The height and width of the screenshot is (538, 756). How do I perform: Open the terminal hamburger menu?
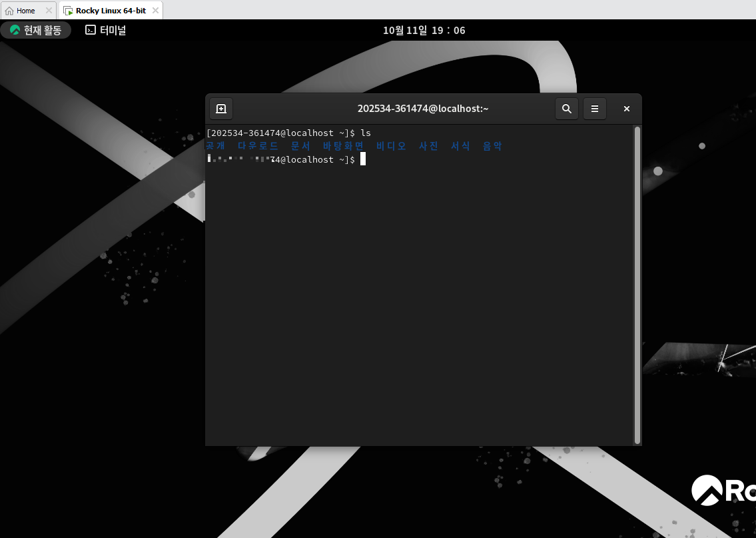(x=595, y=109)
